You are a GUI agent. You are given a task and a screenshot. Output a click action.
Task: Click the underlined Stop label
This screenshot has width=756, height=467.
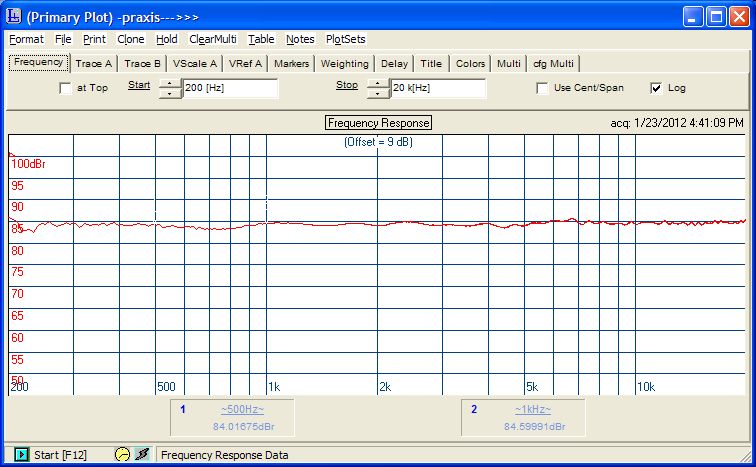click(x=347, y=85)
